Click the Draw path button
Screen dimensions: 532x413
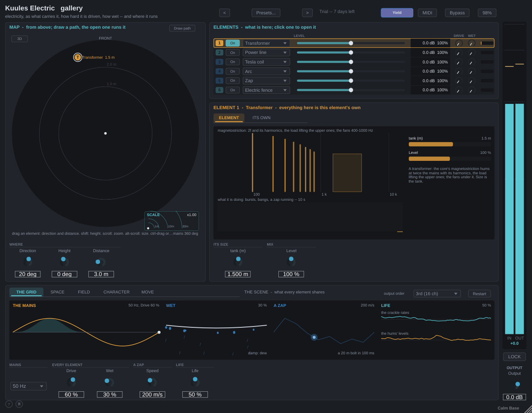[182, 28]
